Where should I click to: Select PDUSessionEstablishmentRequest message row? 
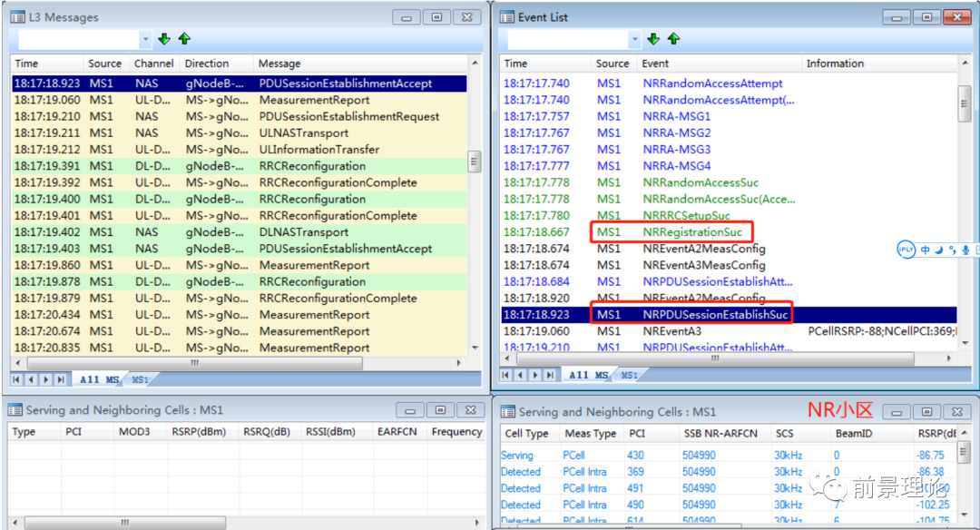pyautogui.click(x=240, y=116)
